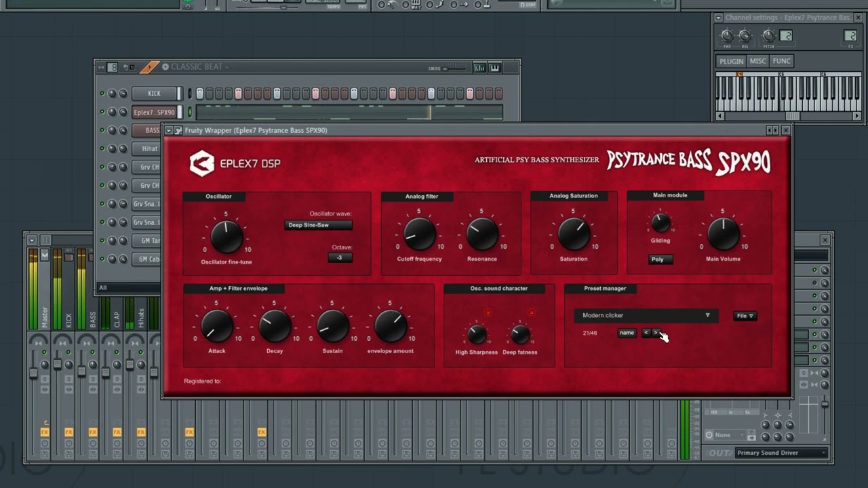This screenshot has width=868, height=488.
Task: Toggle KICK channel mute LED
Action: click(102, 94)
